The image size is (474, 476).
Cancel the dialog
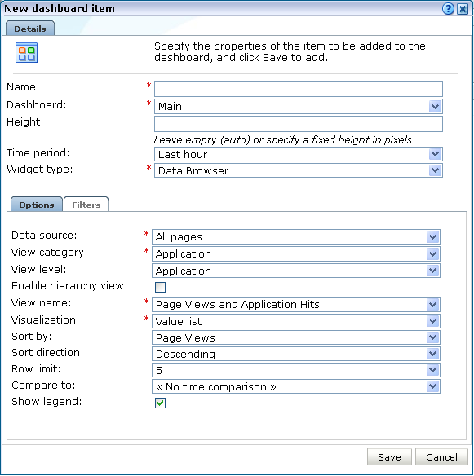(441, 457)
